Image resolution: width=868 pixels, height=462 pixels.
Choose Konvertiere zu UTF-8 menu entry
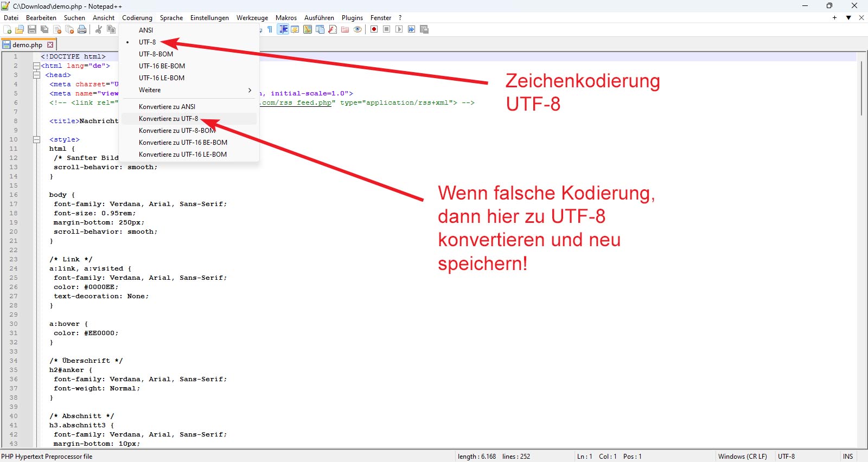pos(168,119)
